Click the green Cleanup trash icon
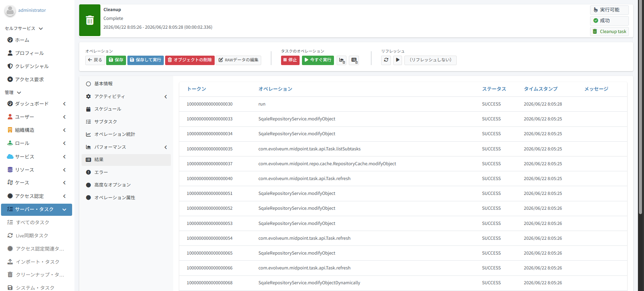Image resolution: width=644 pixels, height=291 pixels. click(x=90, y=20)
